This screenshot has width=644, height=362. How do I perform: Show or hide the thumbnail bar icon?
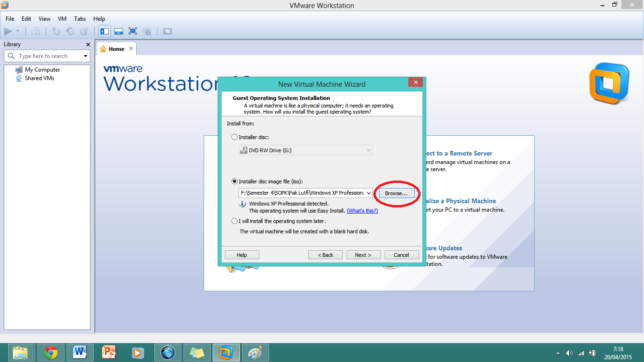(118, 31)
